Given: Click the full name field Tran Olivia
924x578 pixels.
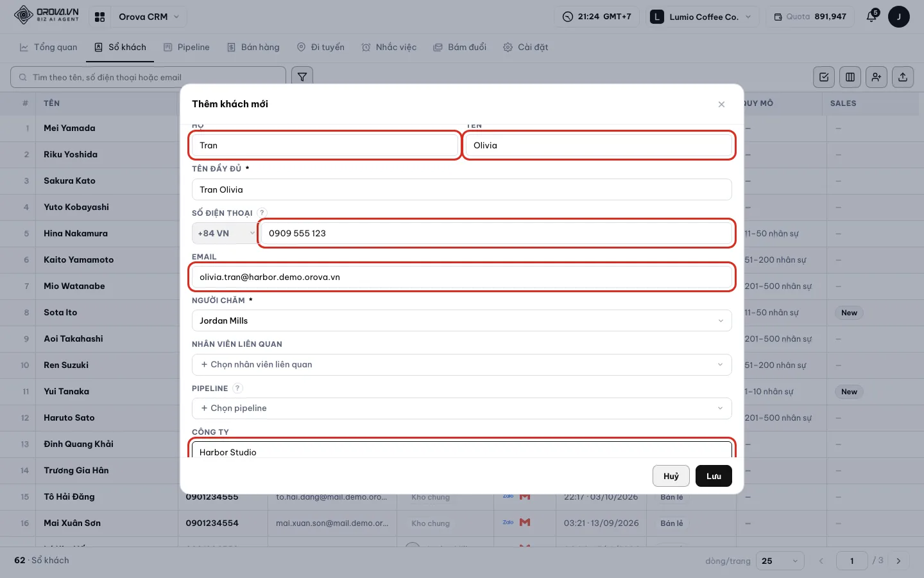Looking at the screenshot, I should (x=462, y=189).
